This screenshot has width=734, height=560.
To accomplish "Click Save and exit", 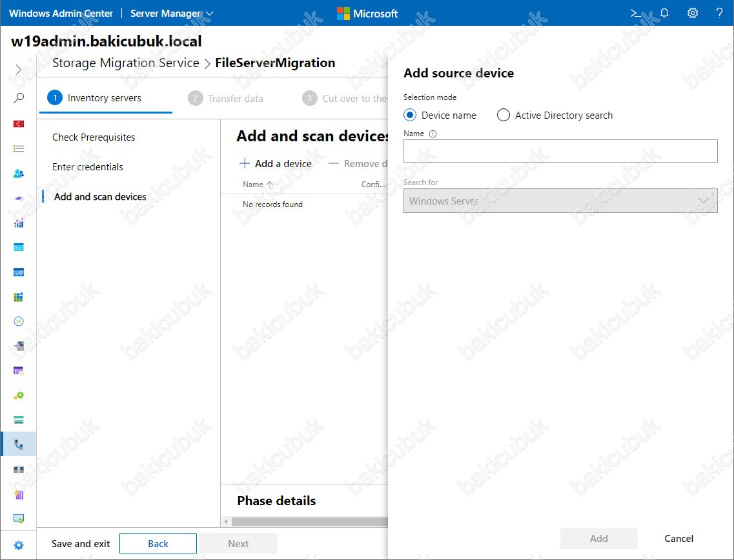I will point(81,544).
